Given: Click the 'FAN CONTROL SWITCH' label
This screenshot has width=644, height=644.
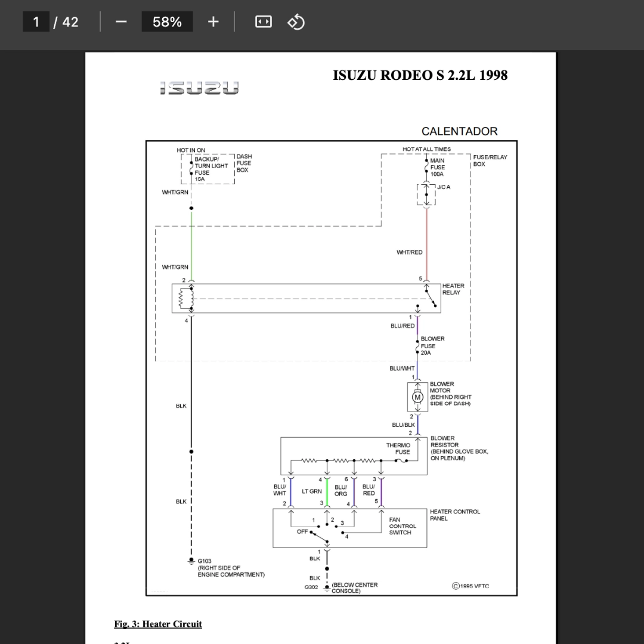Looking at the screenshot, I should pos(402,526).
